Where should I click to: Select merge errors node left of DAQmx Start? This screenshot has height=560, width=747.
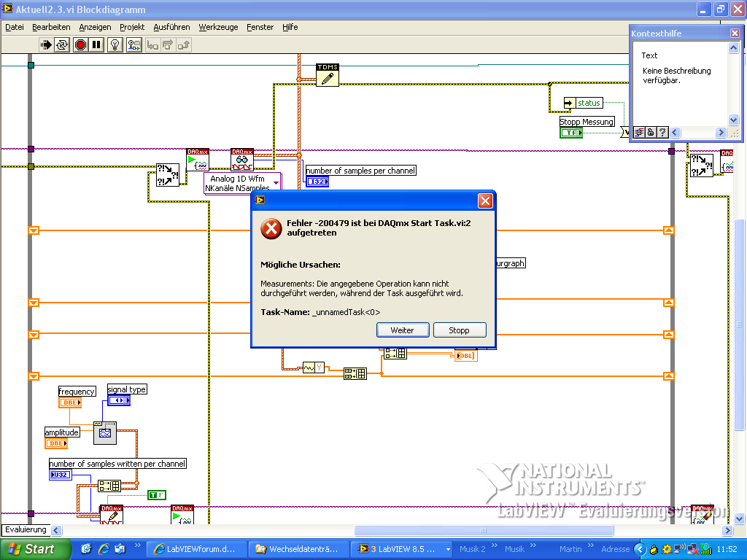coord(168,175)
